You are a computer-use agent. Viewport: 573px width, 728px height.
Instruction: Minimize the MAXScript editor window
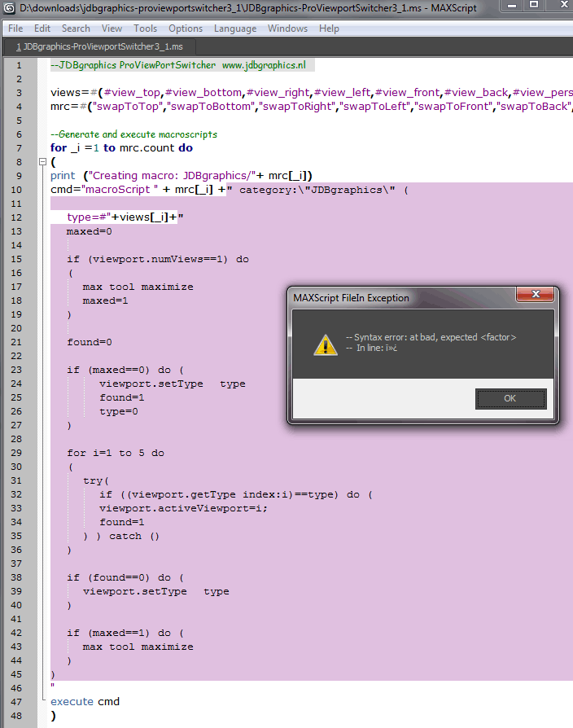pos(512,6)
